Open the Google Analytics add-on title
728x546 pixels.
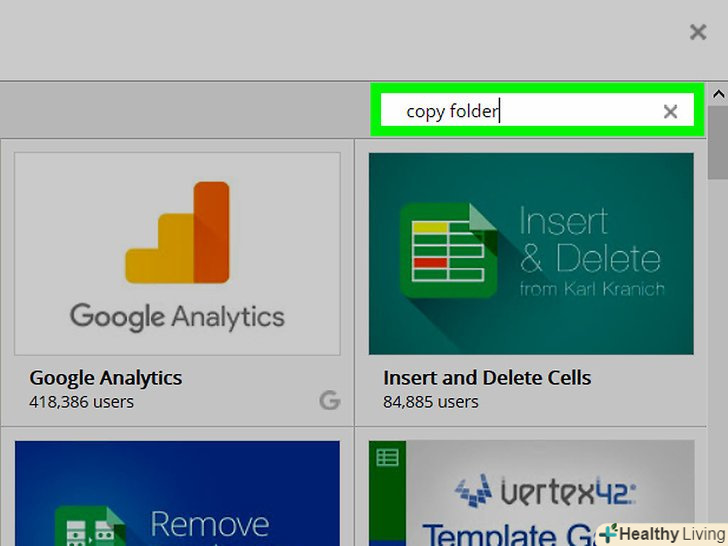[106, 378]
